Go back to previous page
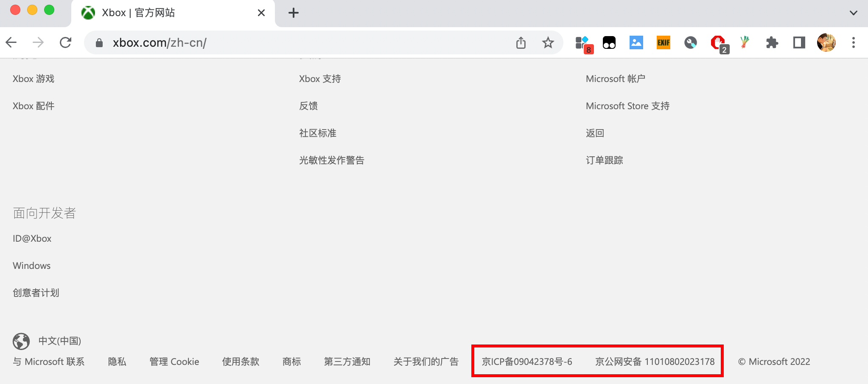 (11, 42)
